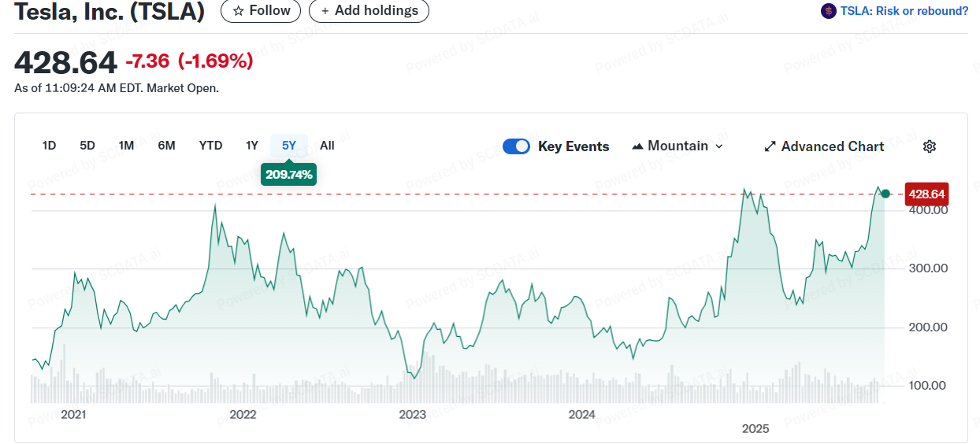
Task: Open the TSLA: Risk or rebound? link
Action: 904,11
